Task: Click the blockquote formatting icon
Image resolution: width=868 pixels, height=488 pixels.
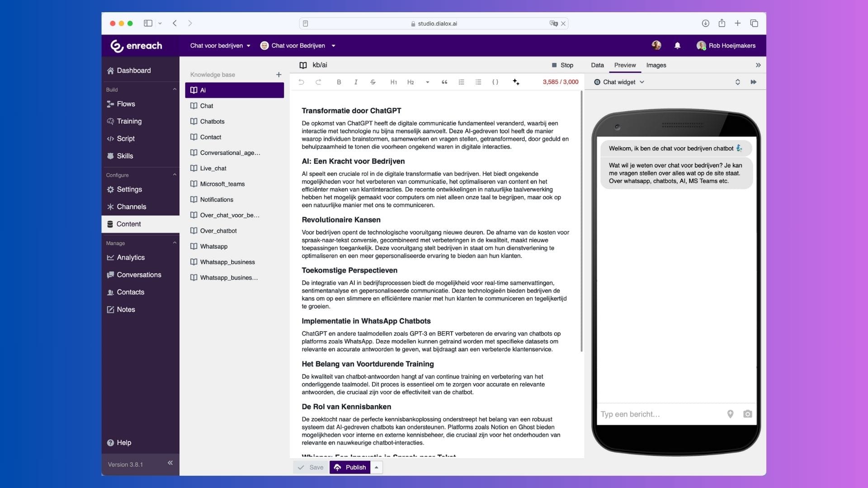Action: 445,82
